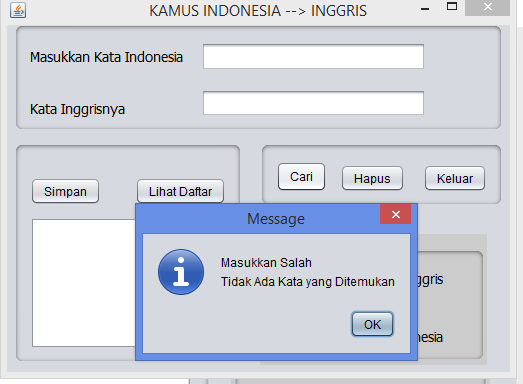Close the Kamus Indonesia window

(488, 7)
